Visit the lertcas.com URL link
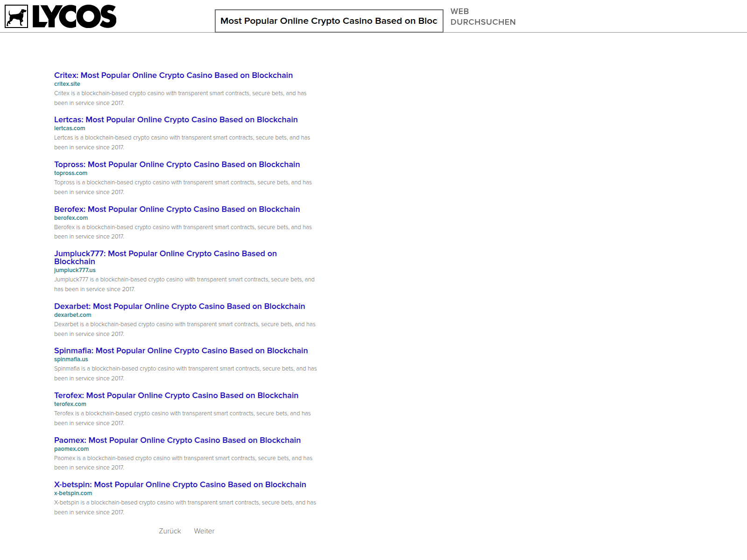The width and height of the screenshot is (747, 560). coord(70,128)
